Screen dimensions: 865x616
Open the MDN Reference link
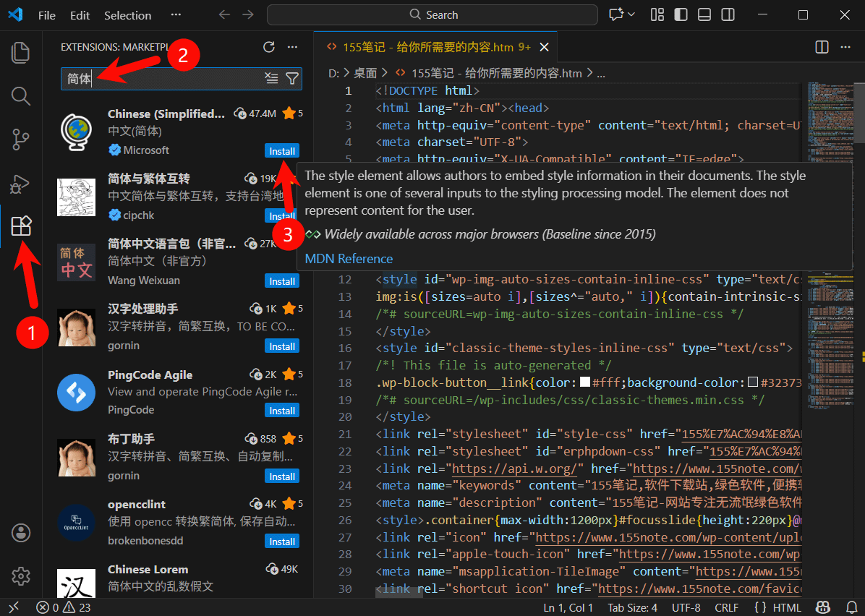tap(349, 259)
